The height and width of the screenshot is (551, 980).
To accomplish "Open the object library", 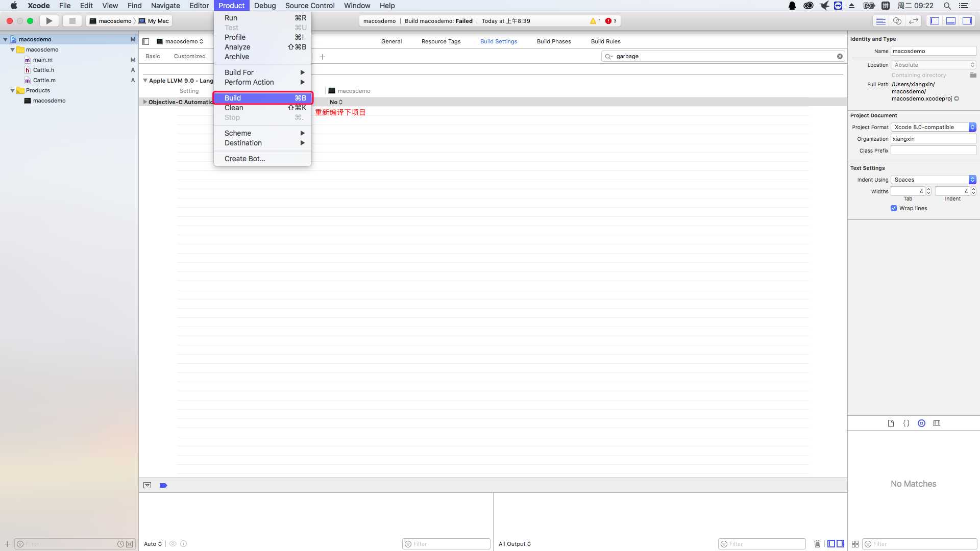I will pyautogui.click(x=921, y=423).
